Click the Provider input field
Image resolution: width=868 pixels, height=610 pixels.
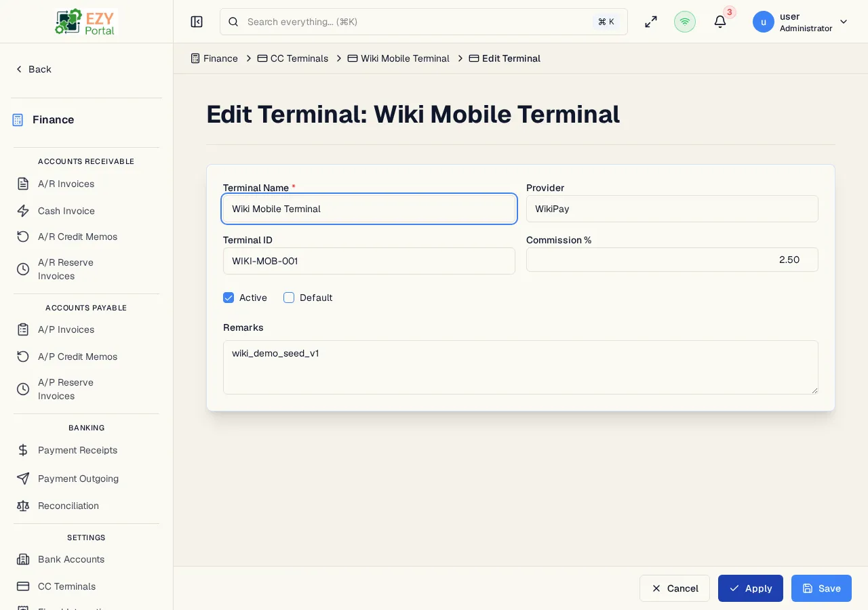672,209
